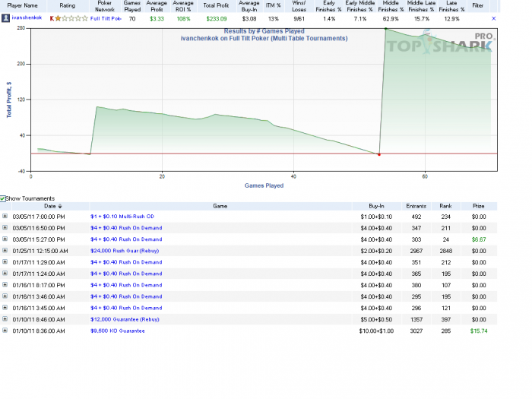
Task: Click the Filter column header
Action: [x=478, y=6]
